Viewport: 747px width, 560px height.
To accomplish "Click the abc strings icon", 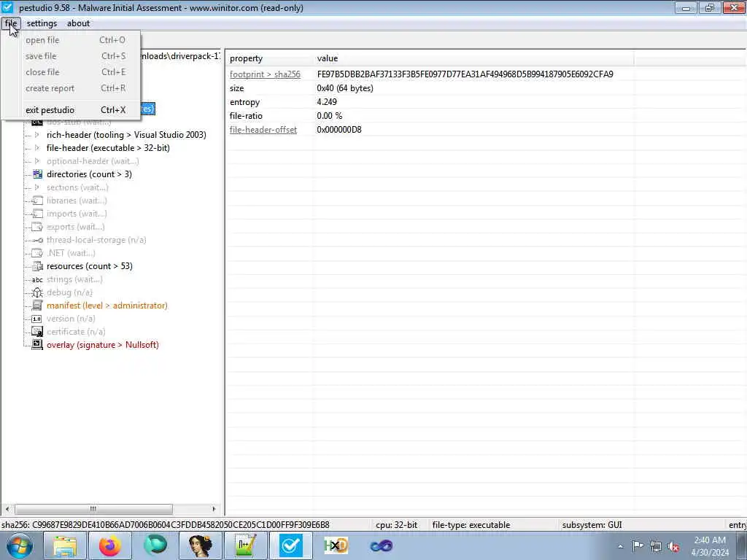I will 37,279.
